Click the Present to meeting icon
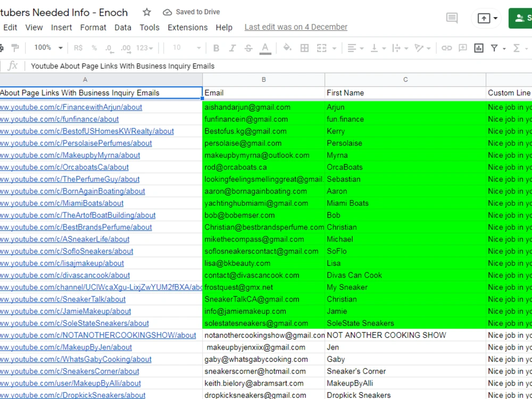Screen dimensions: 532x399 [x=484, y=18]
